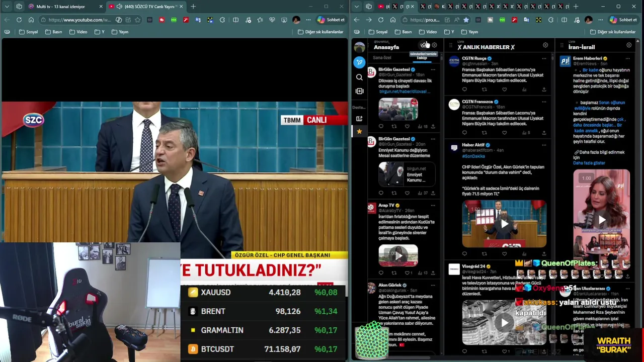This screenshot has width=644, height=362.
Task: Repost the CGTN Rusça post
Action: 485,89
